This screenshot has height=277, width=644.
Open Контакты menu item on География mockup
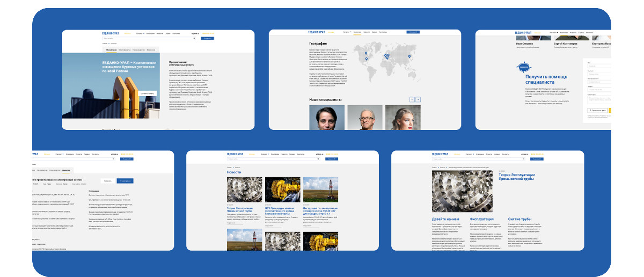[383, 32]
